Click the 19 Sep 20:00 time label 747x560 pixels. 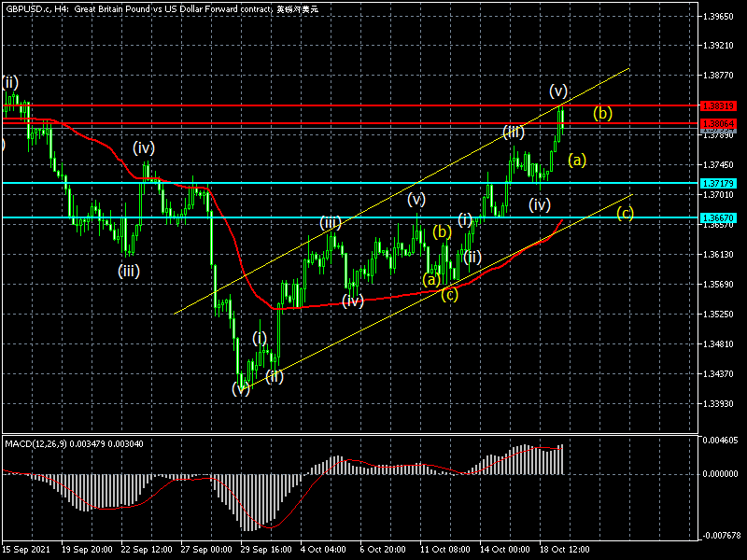click(x=87, y=550)
